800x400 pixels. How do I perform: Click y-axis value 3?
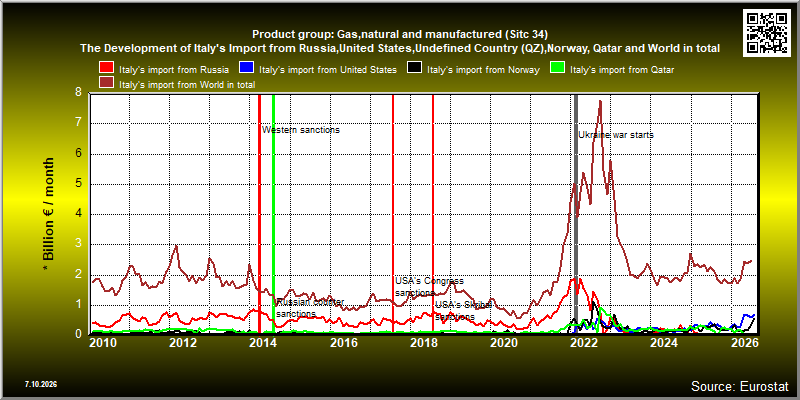point(78,244)
